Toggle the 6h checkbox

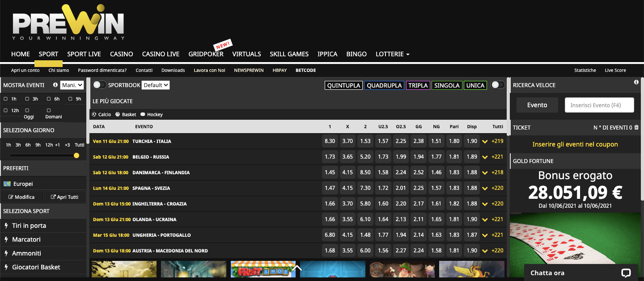49,99
